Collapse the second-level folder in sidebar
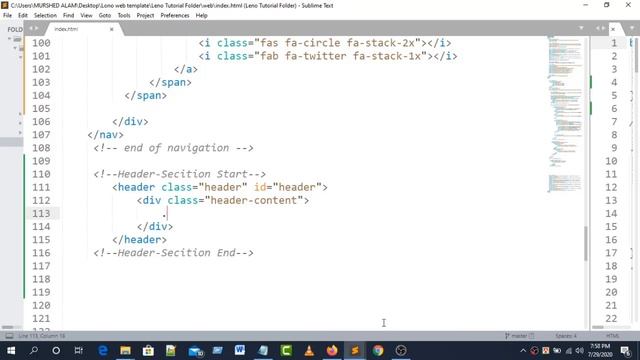 15,48
